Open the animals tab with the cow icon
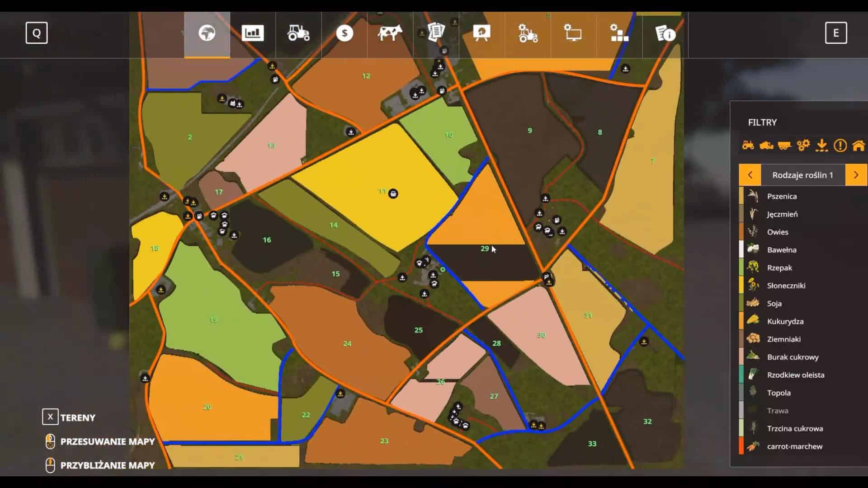Image resolution: width=868 pixels, height=488 pixels. coord(390,33)
